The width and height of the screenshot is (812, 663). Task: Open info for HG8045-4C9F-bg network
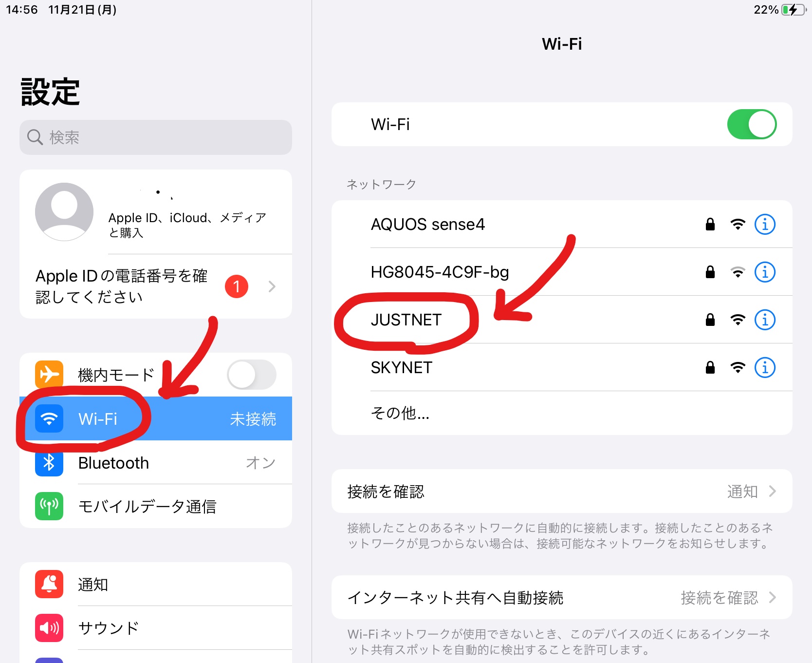[x=765, y=272]
